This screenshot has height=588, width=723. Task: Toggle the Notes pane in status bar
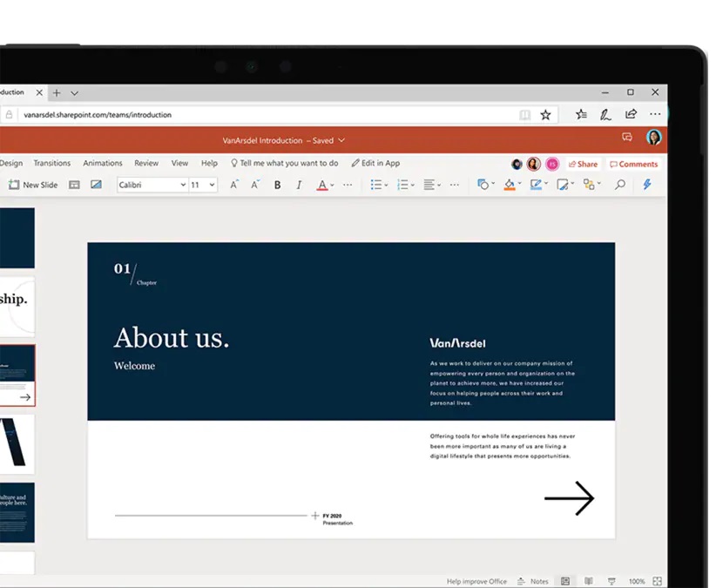532,581
